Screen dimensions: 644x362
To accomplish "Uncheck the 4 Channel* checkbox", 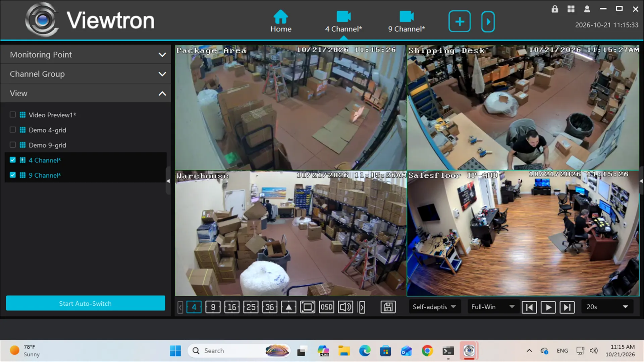I will tap(13, 160).
